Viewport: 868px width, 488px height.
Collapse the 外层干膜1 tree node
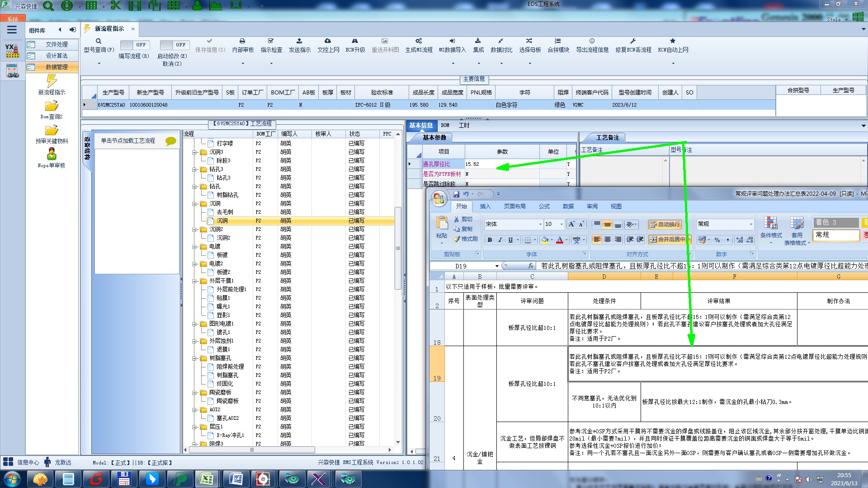[194, 281]
